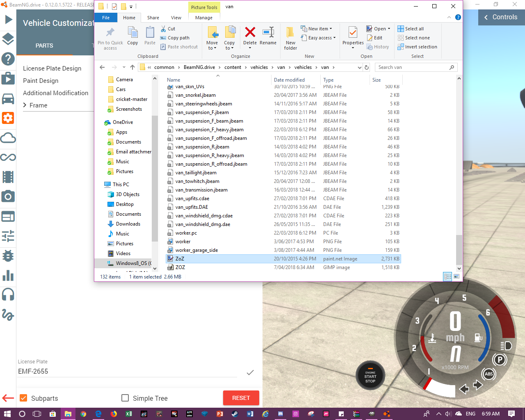
Task: Expand the Frame part tree item
Action: 25,105
